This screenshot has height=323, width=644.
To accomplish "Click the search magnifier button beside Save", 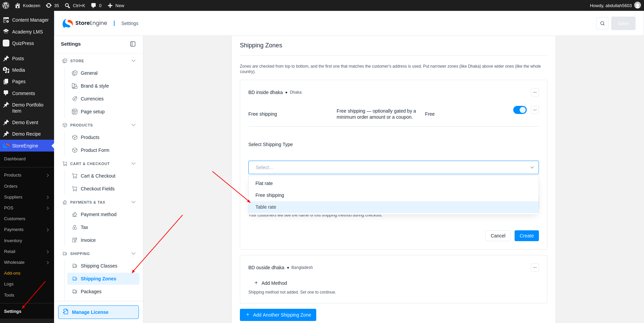I will pyautogui.click(x=602, y=23).
